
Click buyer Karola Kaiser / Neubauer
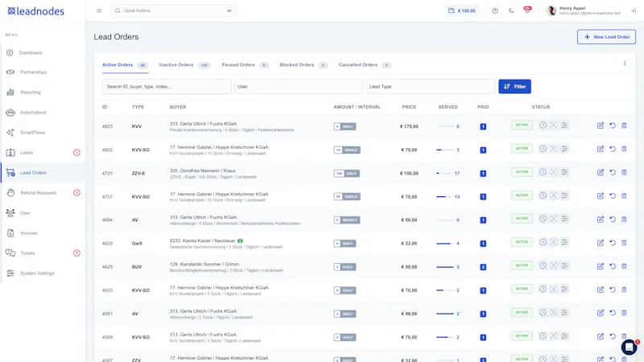(203, 241)
